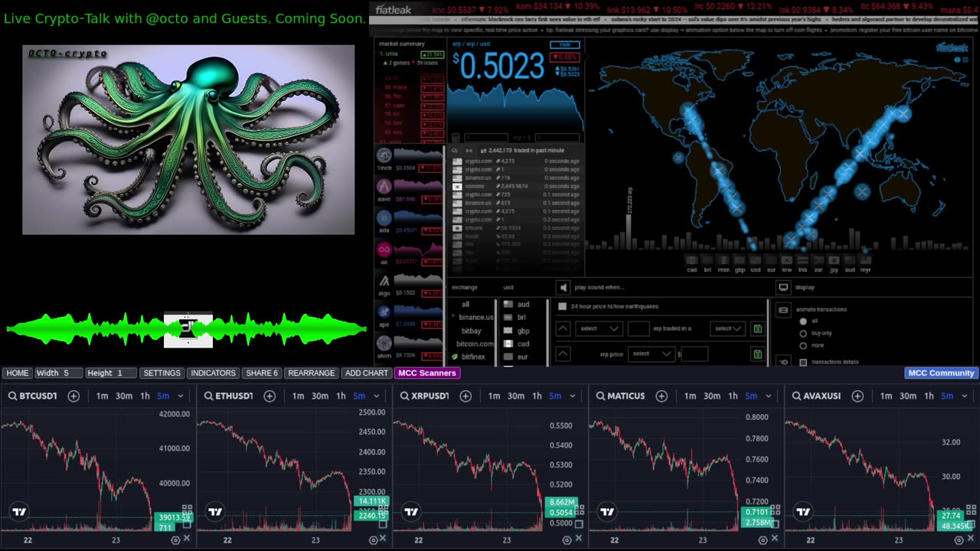
Task: Click the cad currency flag under the map
Action: 691,260
